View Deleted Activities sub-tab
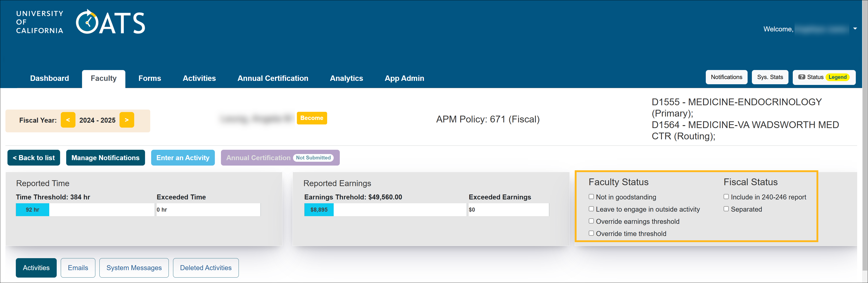This screenshot has width=868, height=283. click(206, 268)
